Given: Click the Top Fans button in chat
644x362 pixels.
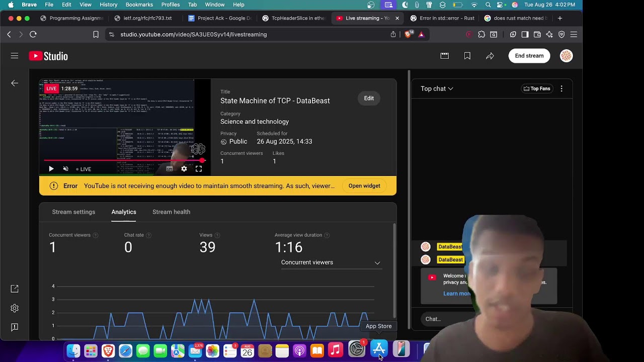Looking at the screenshot, I should pyautogui.click(x=537, y=88).
